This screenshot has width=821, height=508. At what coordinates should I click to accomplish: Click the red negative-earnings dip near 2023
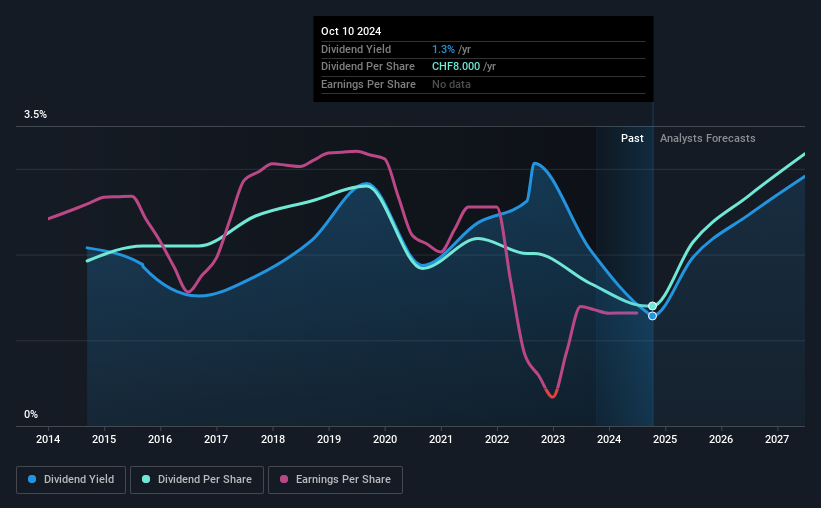point(552,394)
